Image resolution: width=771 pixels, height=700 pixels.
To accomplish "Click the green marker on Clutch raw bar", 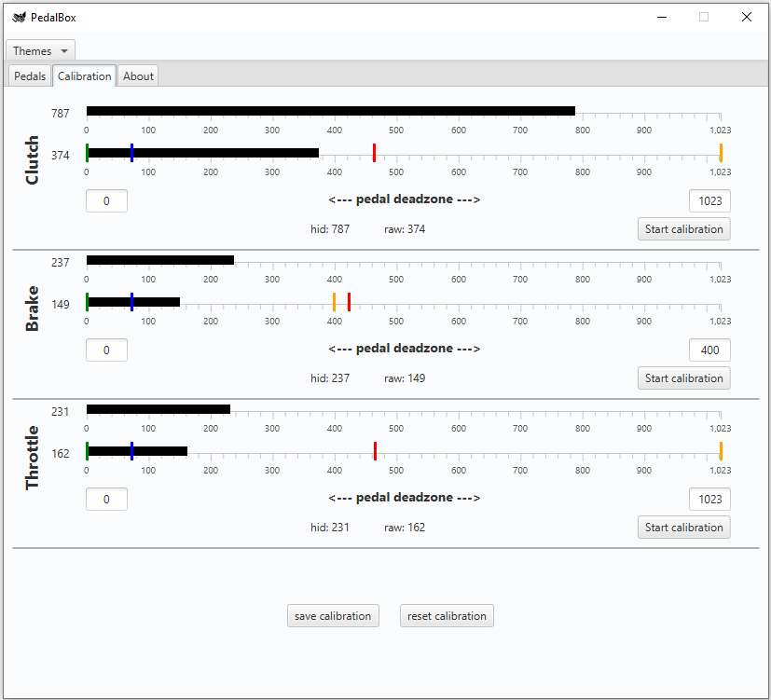I will pos(87,153).
